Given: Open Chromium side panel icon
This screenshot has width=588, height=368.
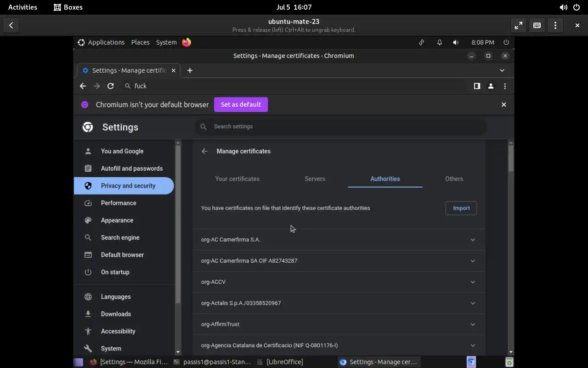Looking at the screenshot, I should 477,86.
